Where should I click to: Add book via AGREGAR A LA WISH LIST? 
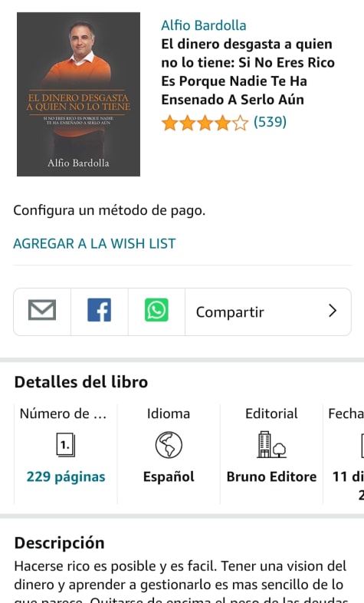(94, 243)
